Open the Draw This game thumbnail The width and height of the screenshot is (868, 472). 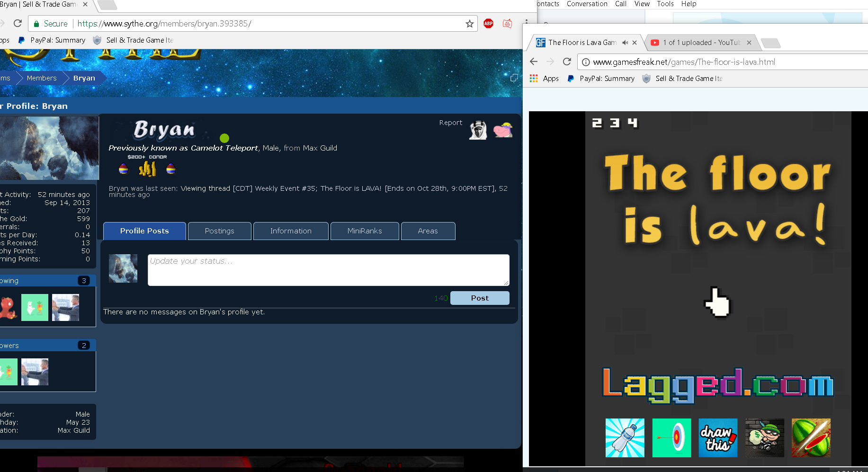pos(718,438)
